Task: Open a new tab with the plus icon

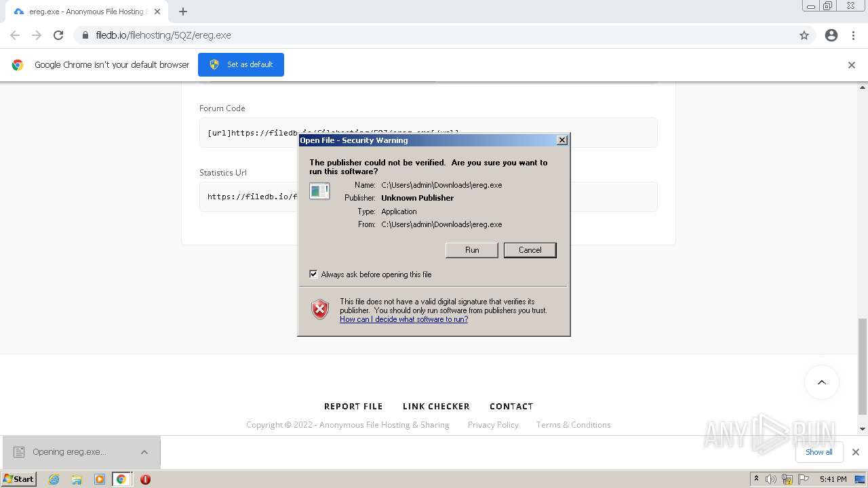Action: pyautogui.click(x=183, y=12)
